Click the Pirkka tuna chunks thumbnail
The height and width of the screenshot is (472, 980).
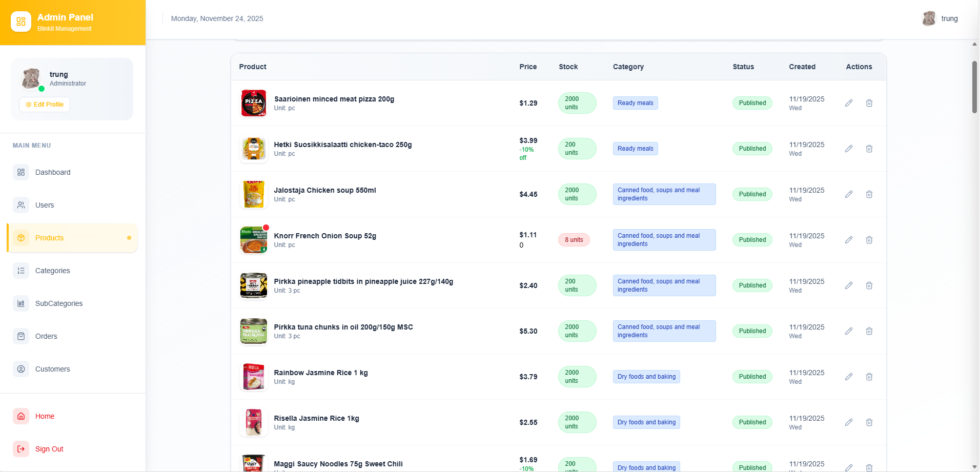click(x=254, y=331)
